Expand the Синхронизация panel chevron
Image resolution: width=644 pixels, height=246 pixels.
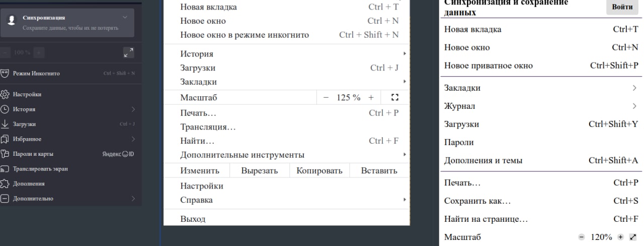coord(125,18)
